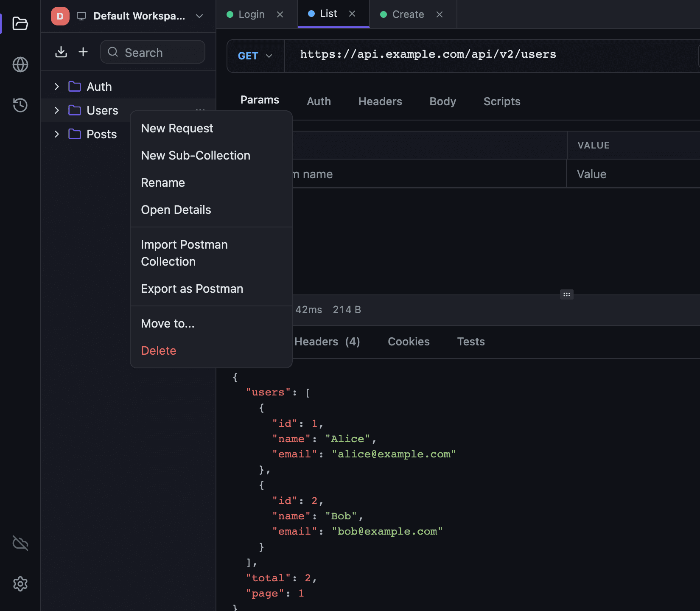Select Rename in the context menu
This screenshot has height=611, width=700.
211,182
